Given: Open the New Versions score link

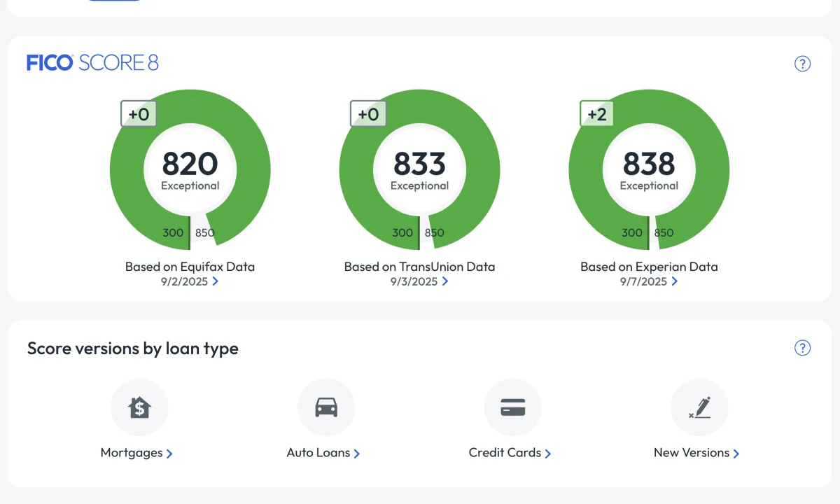Looking at the screenshot, I should [696, 453].
